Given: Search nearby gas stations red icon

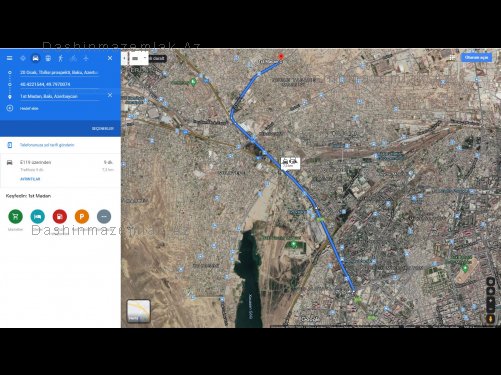Looking at the screenshot, I should click(60, 216).
